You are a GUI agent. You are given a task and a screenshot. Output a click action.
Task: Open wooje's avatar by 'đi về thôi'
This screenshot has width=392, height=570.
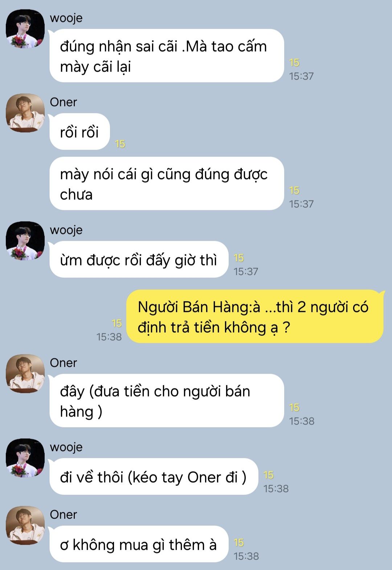25,458
